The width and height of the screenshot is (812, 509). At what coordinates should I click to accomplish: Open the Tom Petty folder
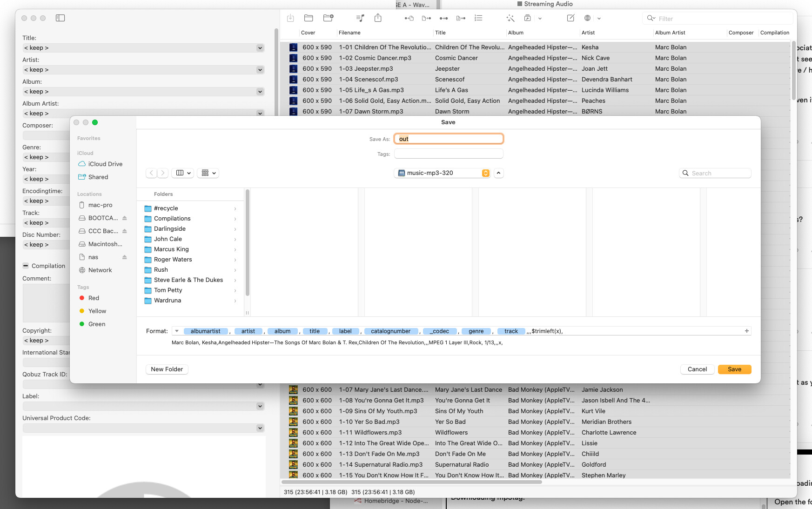168,290
